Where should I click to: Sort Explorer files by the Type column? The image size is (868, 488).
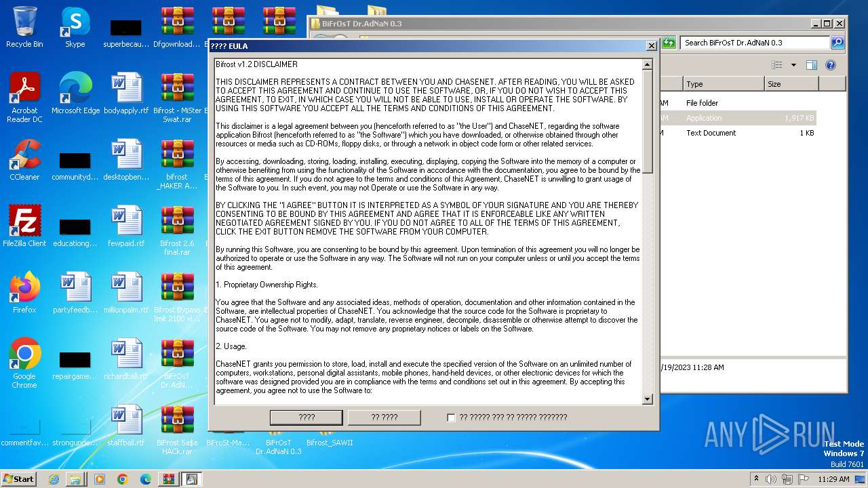(723, 84)
